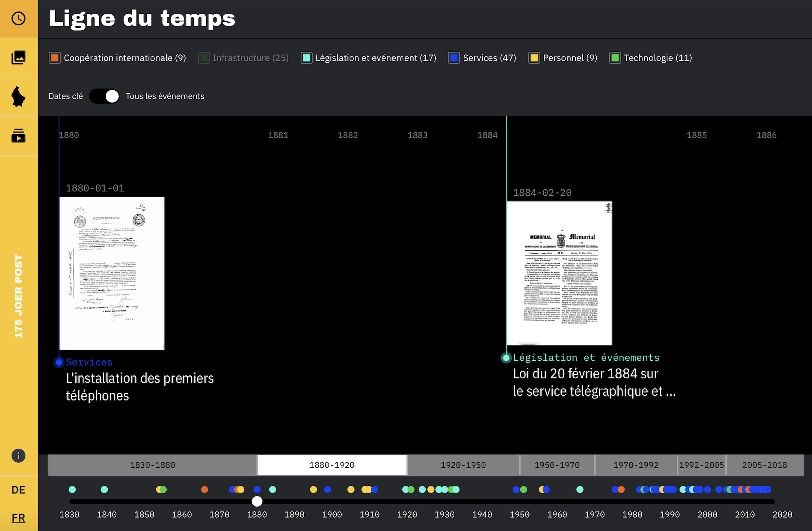The height and width of the screenshot is (531, 812).
Task: Click the white timeline slider handle
Action: 257,501
